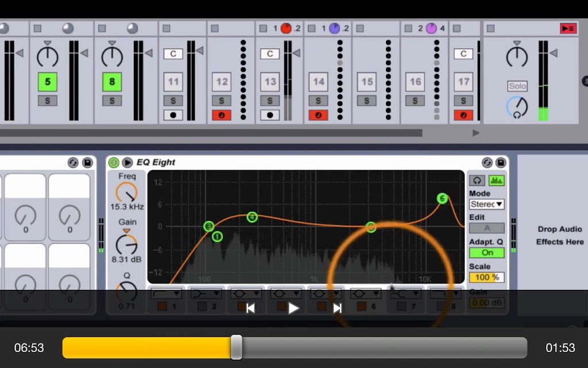Screen dimensions: 588x368
Task: Disarm track 14 with its red arm button
Action: click(x=318, y=115)
